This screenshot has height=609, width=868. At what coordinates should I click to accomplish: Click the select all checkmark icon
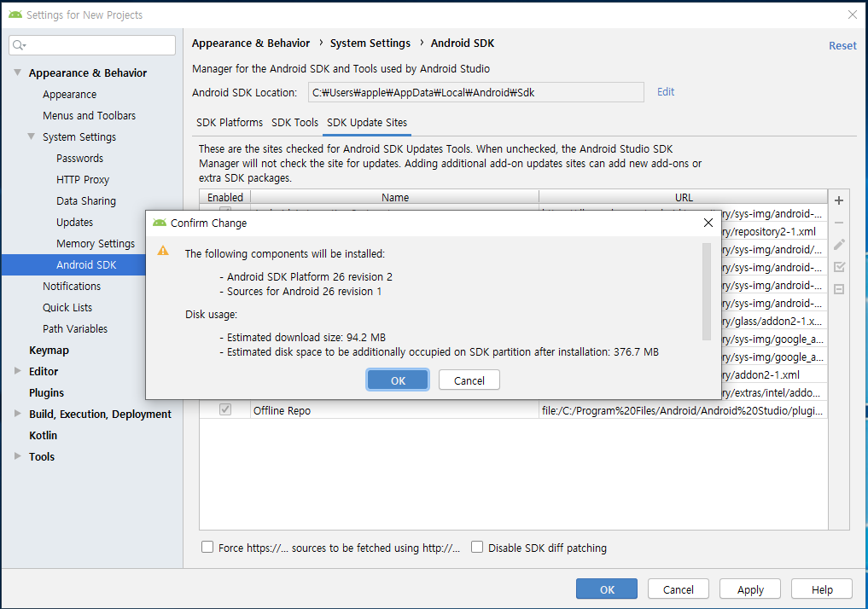pyautogui.click(x=839, y=267)
